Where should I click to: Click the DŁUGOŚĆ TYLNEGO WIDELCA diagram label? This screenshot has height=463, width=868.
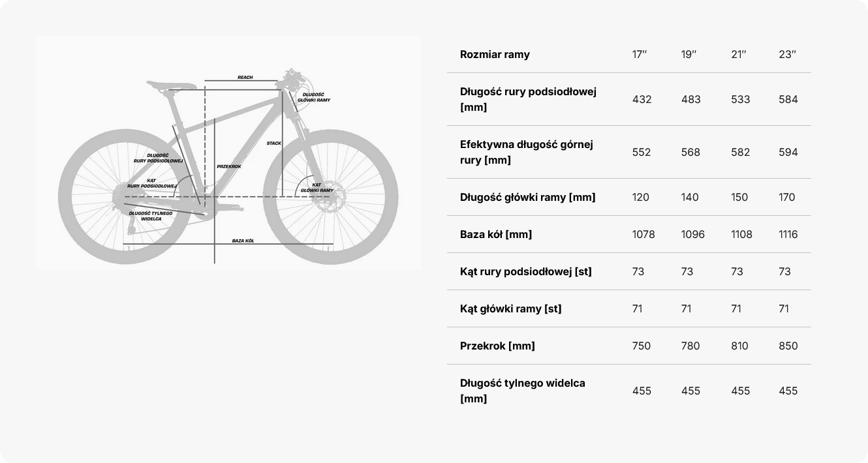coord(151,216)
